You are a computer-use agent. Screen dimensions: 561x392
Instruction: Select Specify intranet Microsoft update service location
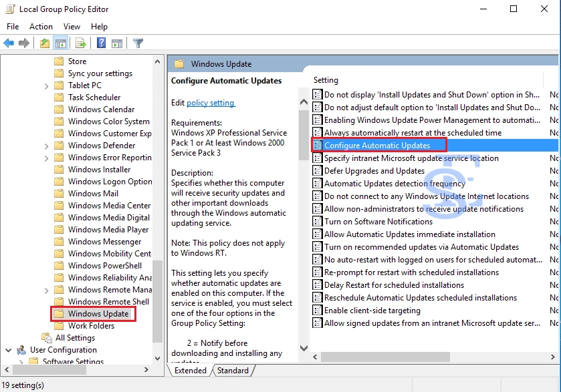pyautogui.click(x=411, y=158)
